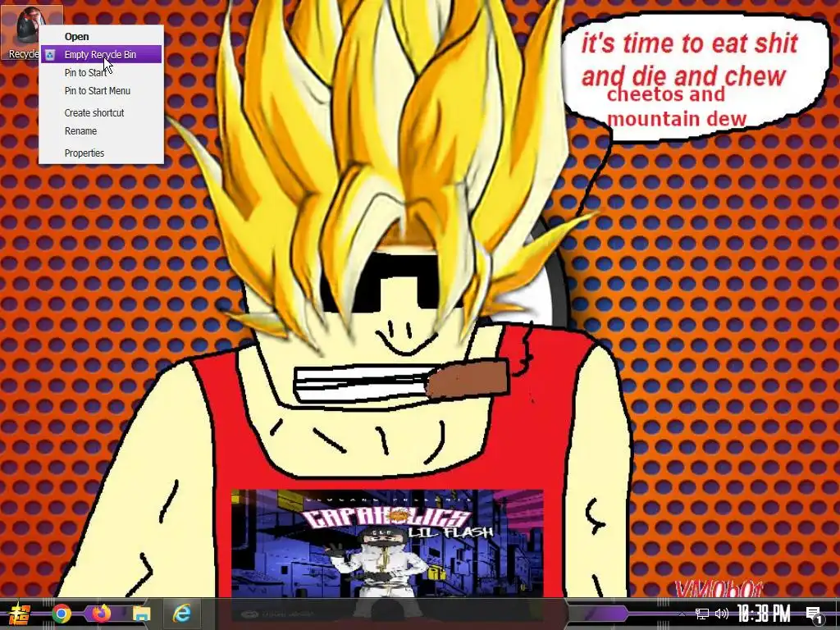Choose Pin to Start Menu entry
This screenshot has height=630, width=840.
tap(101, 90)
